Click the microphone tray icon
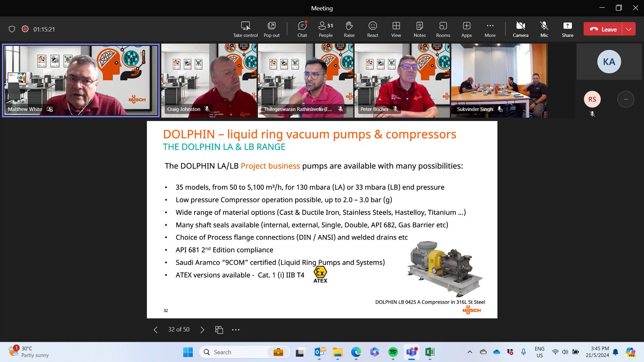Image resolution: width=644 pixels, height=362 pixels. (x=523, y=352)
